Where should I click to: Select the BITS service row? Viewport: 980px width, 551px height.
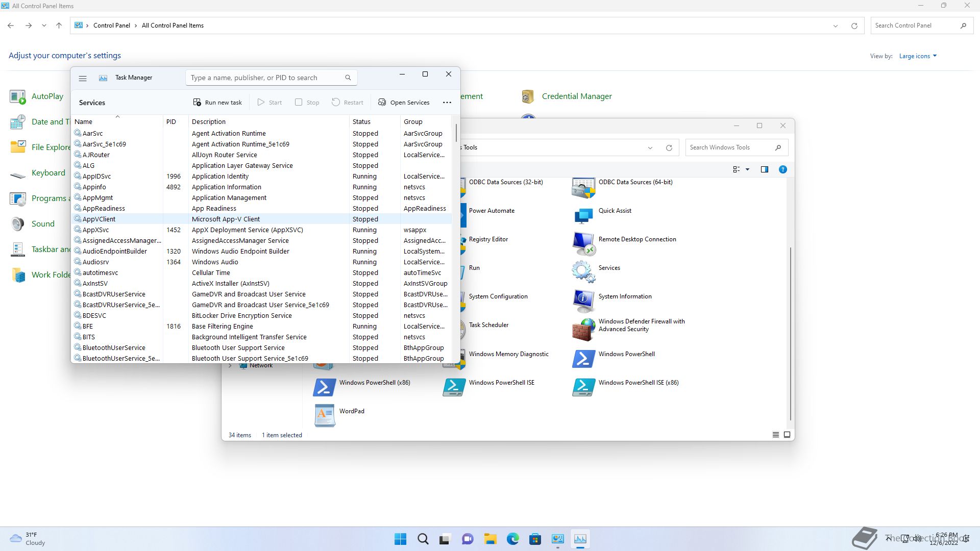click(262, 337)
